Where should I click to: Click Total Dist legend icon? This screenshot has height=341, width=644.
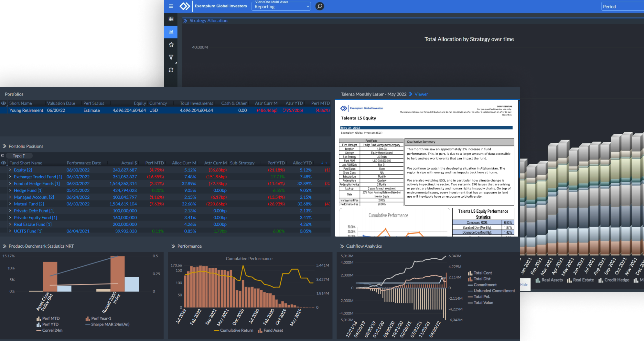coord(470,279)
